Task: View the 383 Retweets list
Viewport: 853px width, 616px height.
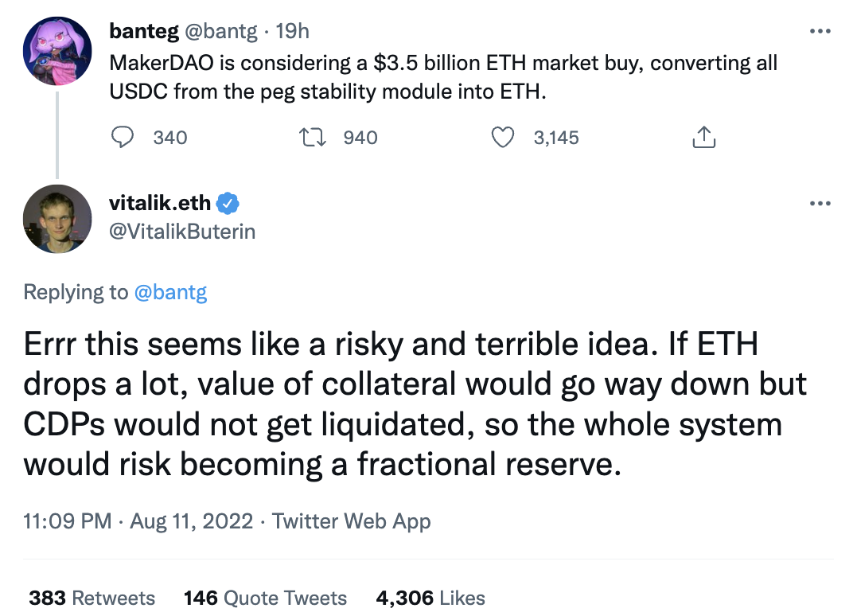Action: (92, 598)
